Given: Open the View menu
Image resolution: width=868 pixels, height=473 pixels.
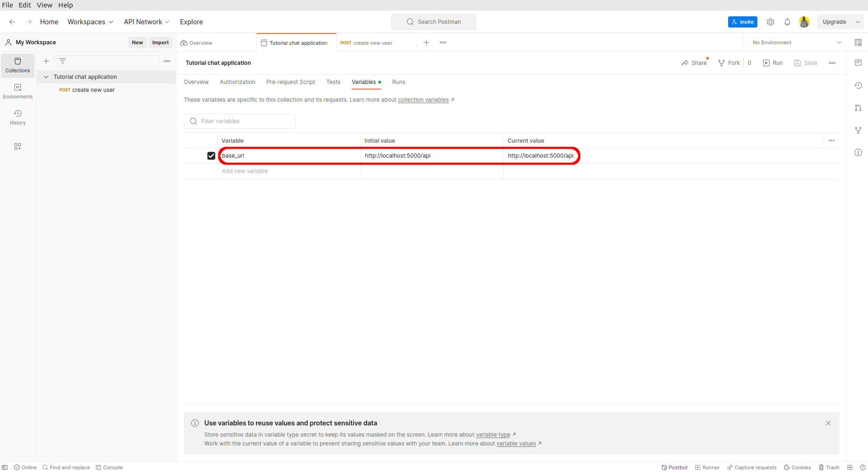Looking at the screenshot, I should pyautogui.click(x=45, y=5).
